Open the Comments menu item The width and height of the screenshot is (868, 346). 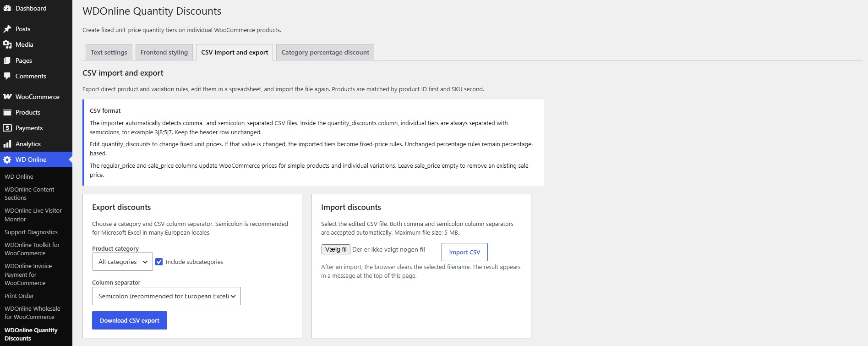pos(36,76)
